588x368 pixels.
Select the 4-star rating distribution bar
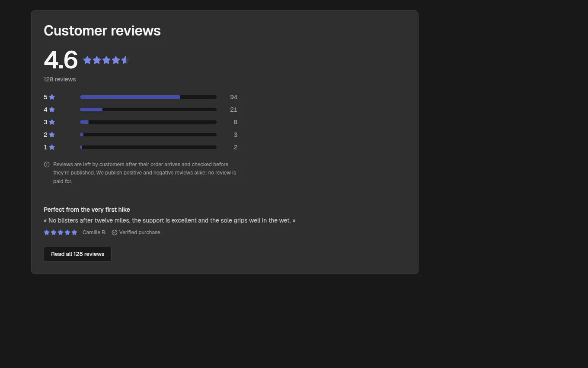(x=148, y=110)
